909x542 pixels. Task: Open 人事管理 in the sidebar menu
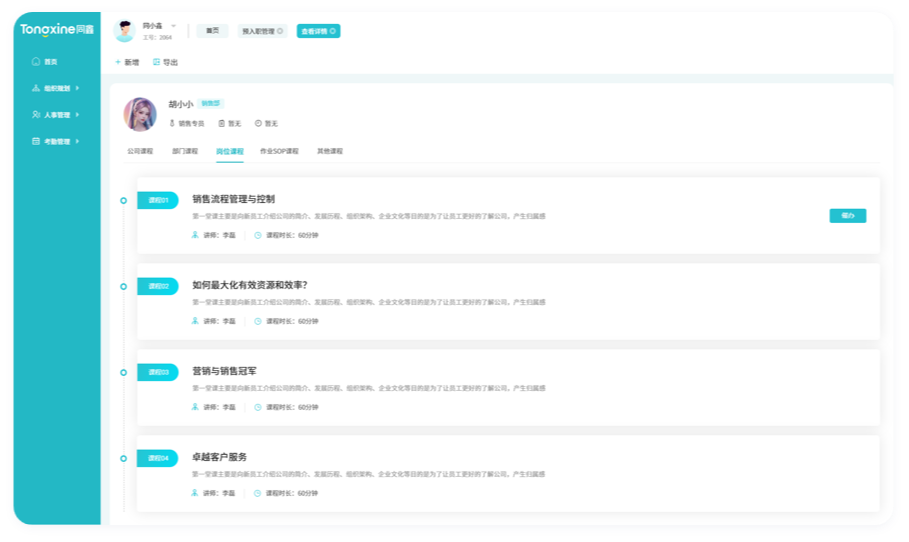(x=55, y=115)
